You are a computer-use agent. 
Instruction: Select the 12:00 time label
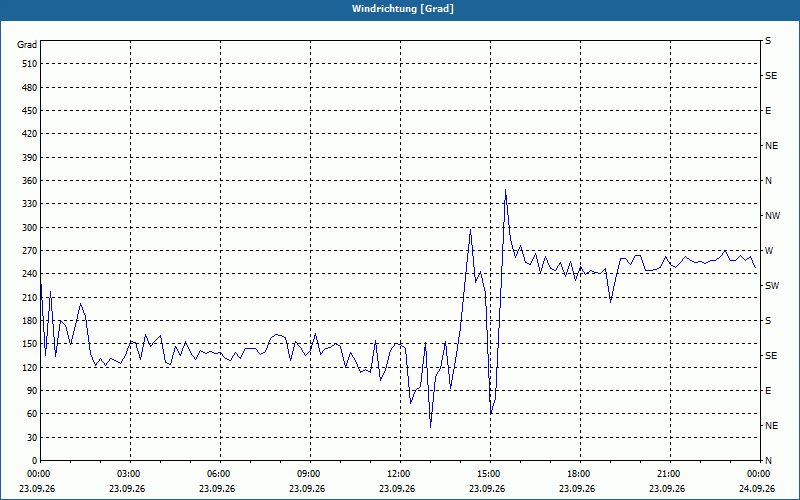pos(399,474)
